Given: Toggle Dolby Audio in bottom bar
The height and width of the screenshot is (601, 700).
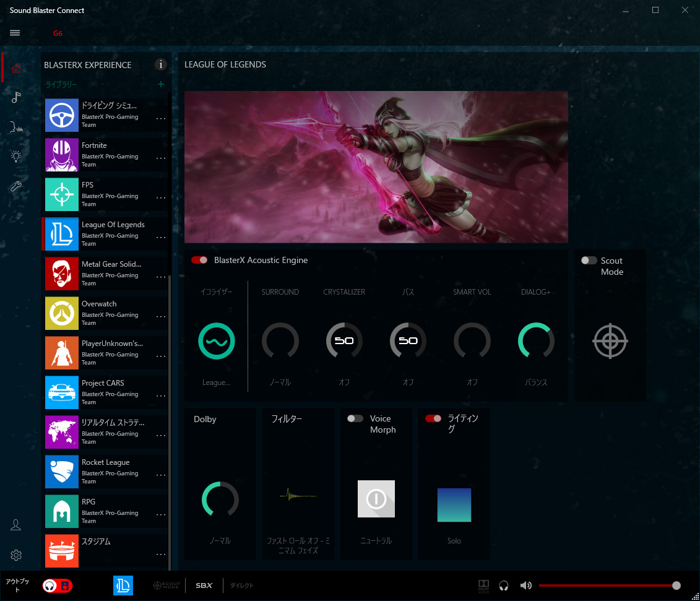Looking at the screenshot, I should [483, 586].
